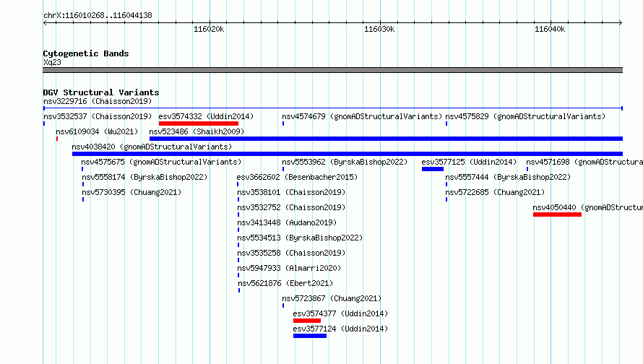
Task: Click the Cytogenetic Bands track title
Action: [86, 53]
